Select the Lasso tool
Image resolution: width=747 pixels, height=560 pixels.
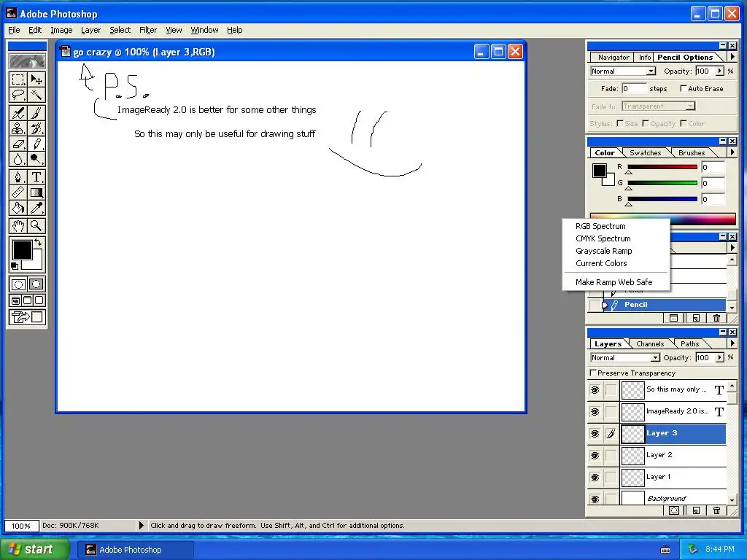[18, 95]
